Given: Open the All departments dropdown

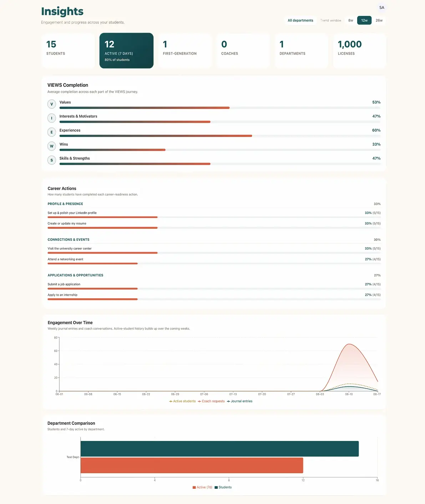Looking at the screenshot, I should click(300, 20).
